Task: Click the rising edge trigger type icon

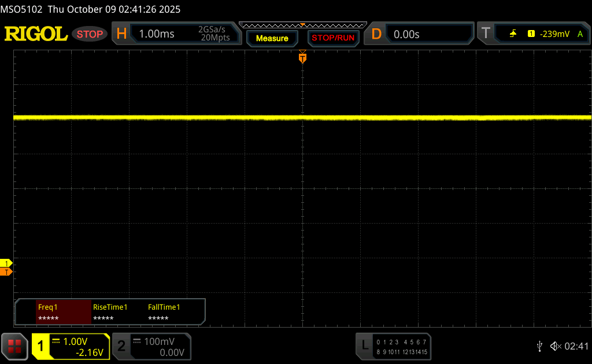Action: coord(513,34)
